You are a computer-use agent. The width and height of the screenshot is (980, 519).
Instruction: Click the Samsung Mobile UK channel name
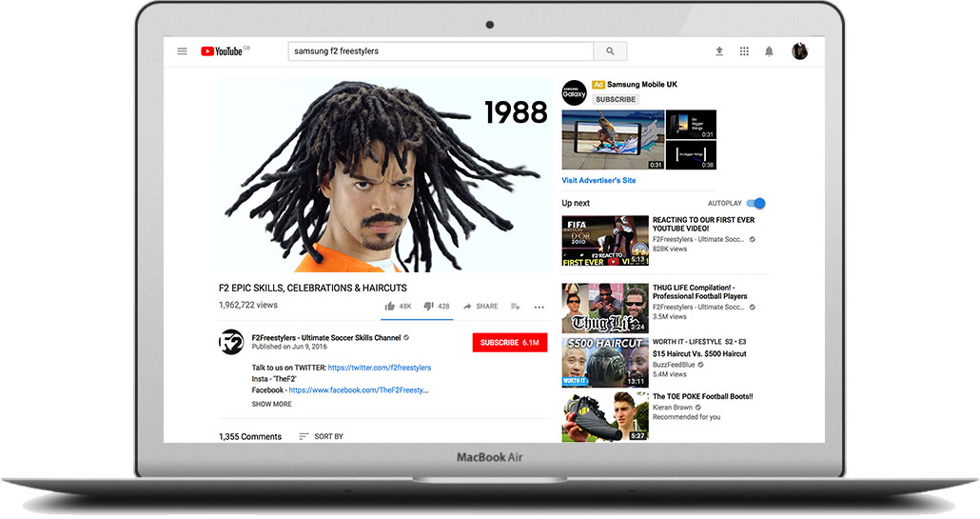[642, 85]
